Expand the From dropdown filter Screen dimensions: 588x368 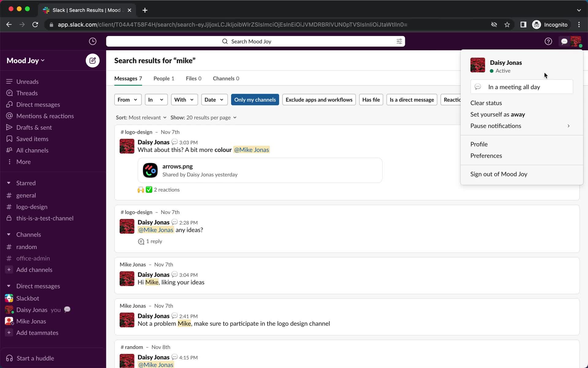[x=127, y=100]
